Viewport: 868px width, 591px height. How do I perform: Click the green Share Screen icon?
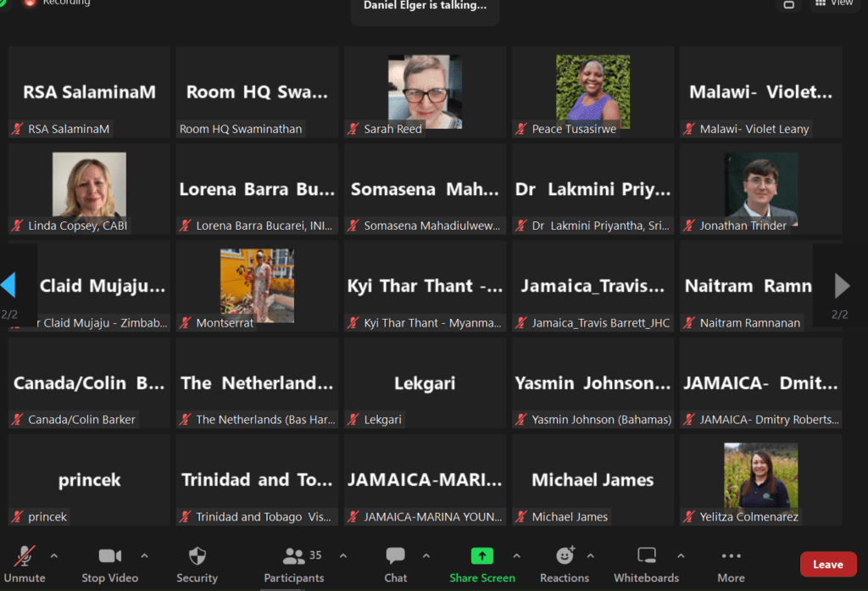coord(481,556)
